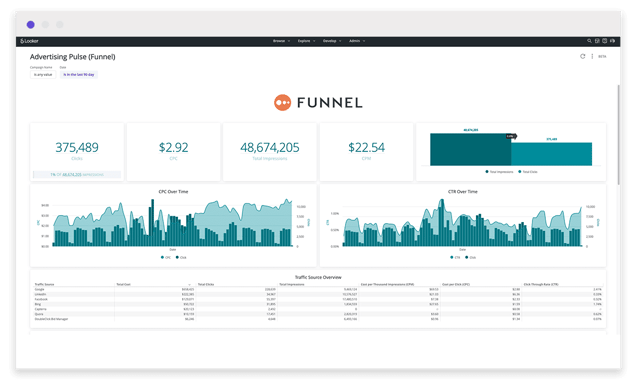Toggle the Total Clicks legend item in funnel chart

pyautogui.click(x=528, y=172)
